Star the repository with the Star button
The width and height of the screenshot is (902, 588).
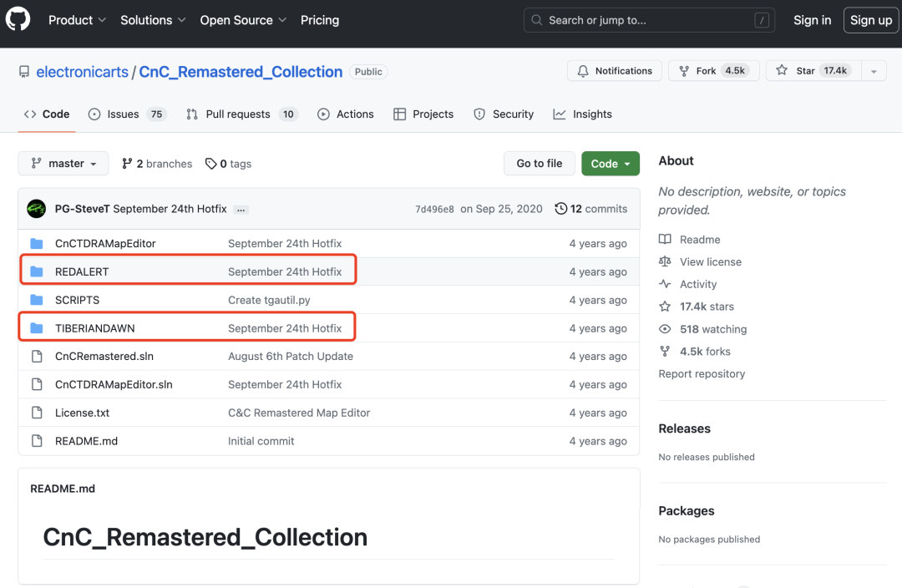click(813, 71)
